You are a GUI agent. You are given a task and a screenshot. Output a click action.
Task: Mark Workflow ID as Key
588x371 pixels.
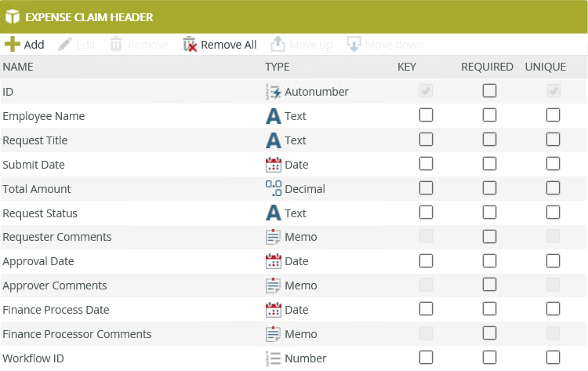click(x=426, y=358)
